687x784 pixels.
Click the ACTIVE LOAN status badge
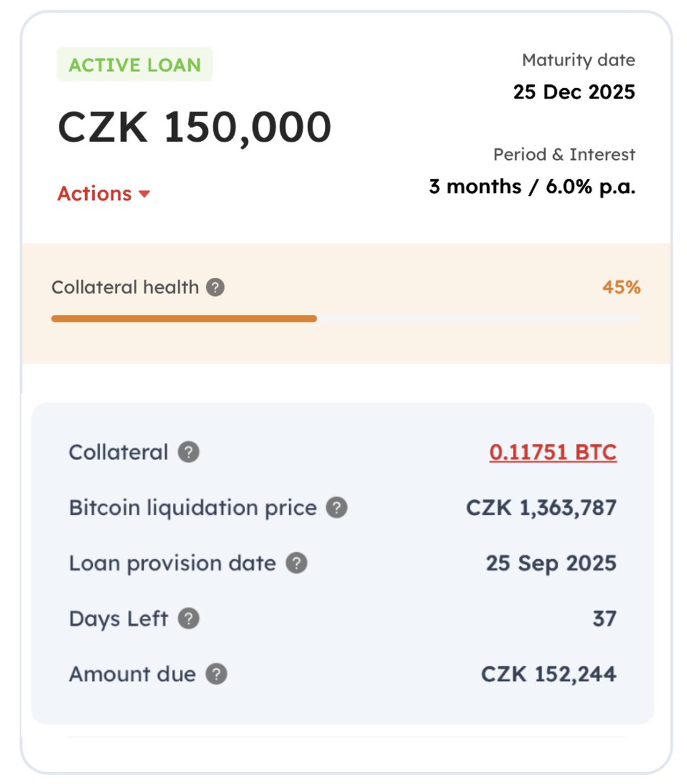(x=135, y=65)
